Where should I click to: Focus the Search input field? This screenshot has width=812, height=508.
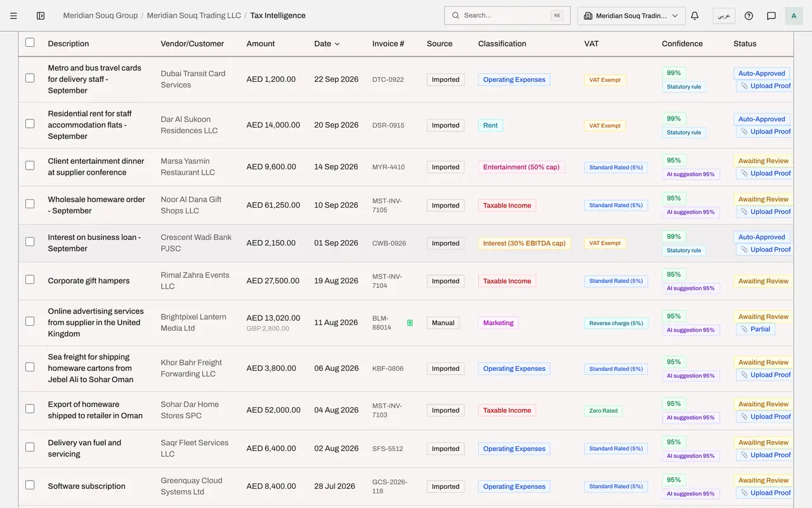(x=507, y=15)
